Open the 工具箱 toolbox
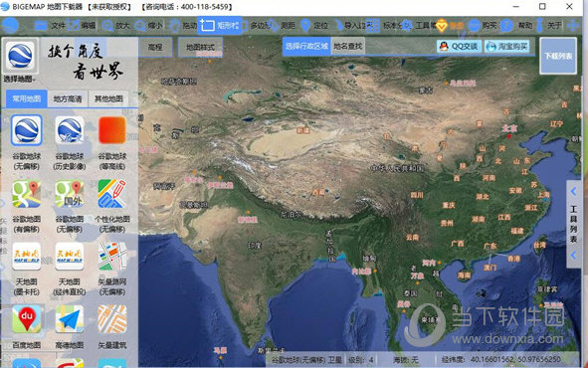 [x=419, y=26]
